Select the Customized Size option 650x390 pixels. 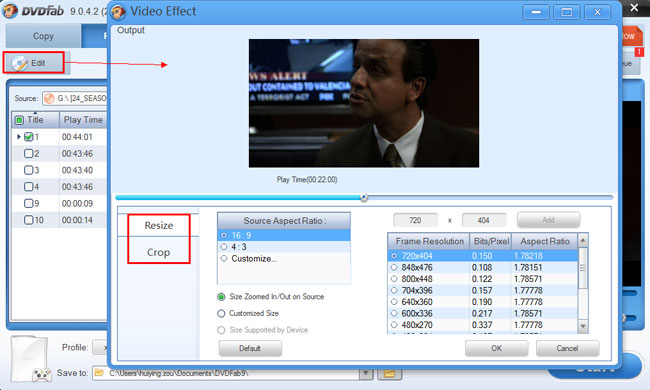(x=221, y=313)
